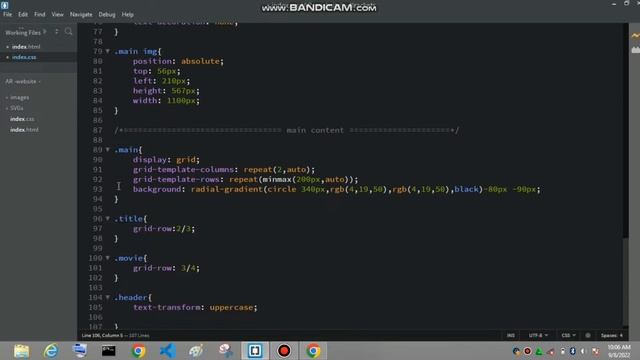This screenshot has height=360, width=640.
Task: Open the Find menu
Action: point(40,14)
